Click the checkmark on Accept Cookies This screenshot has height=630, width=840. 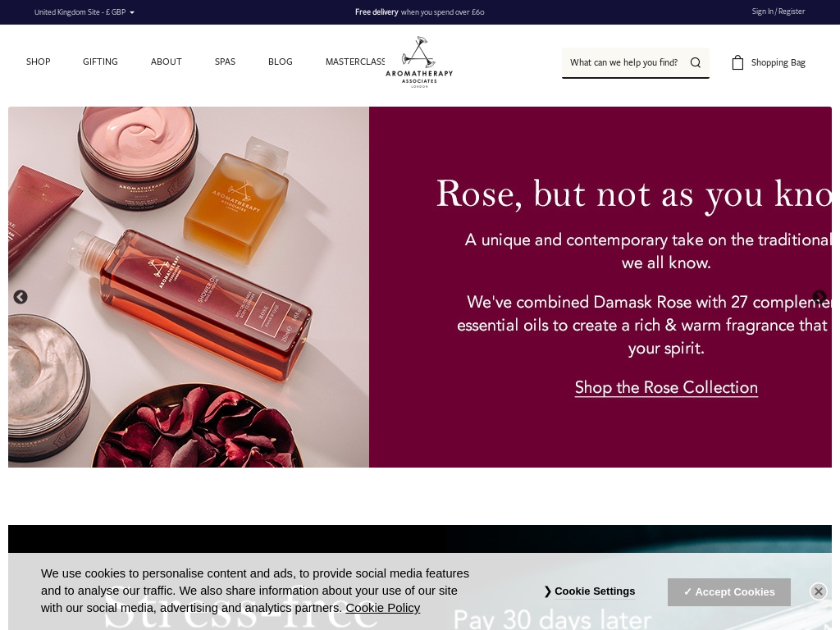point(688,591)
